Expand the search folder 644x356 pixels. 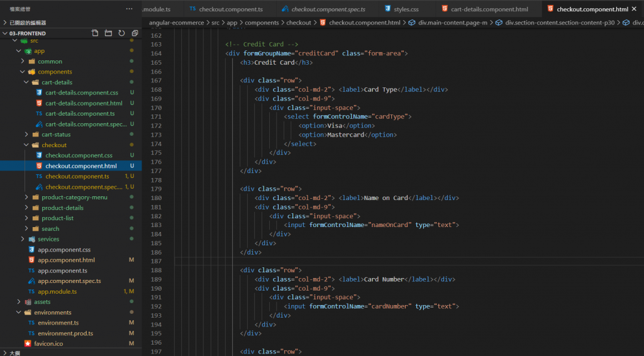point(26,229)
